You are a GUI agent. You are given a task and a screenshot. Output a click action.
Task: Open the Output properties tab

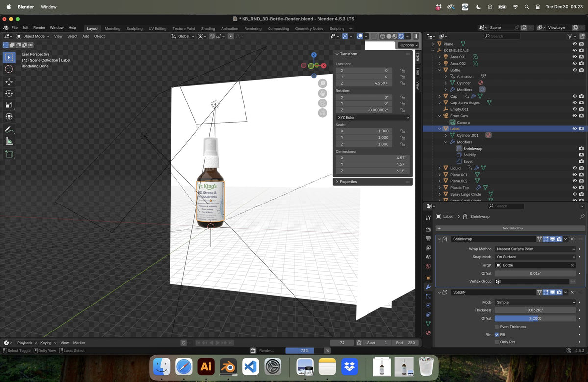pos(428,238)
